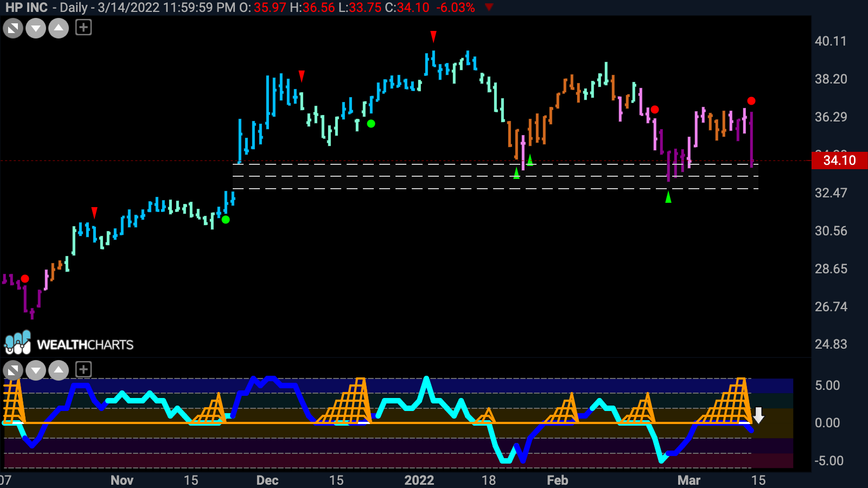The image size is (868, 488).
Task: Click the -5.00 oscillator axis label
Action: coord(829,461)
